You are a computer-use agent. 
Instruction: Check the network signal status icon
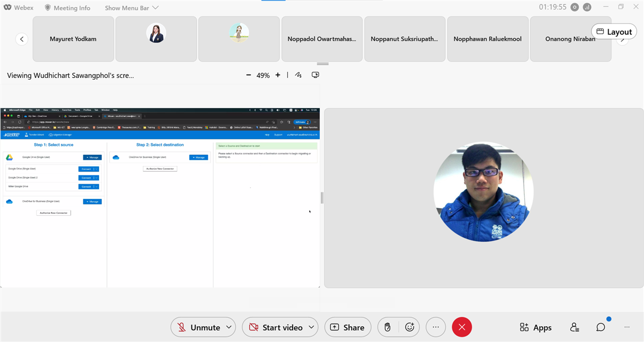coord(587,7)
